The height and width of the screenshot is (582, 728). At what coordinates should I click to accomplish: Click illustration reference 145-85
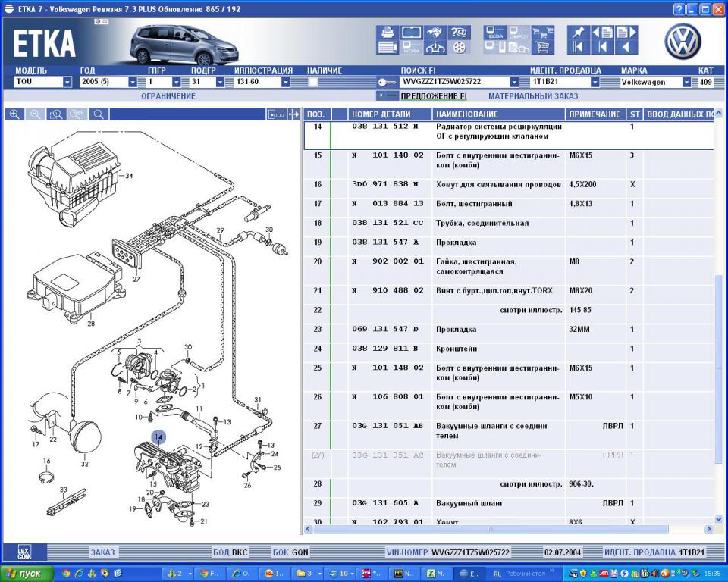(580, 310)
